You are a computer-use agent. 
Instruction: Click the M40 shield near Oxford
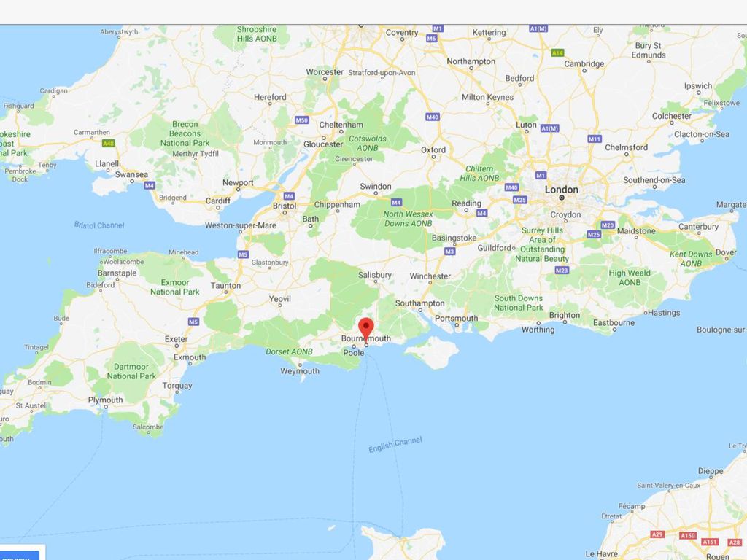click(x=432, y=117)
